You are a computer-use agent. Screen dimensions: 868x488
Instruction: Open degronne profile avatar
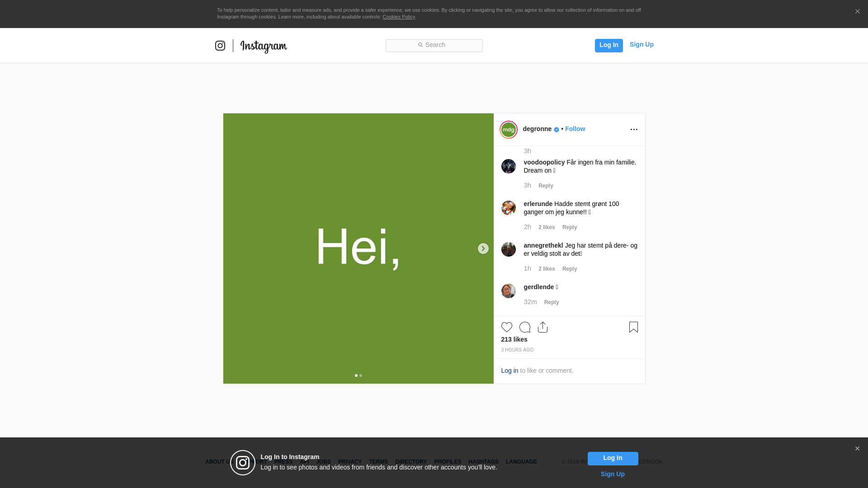click(x=509, y=130)
